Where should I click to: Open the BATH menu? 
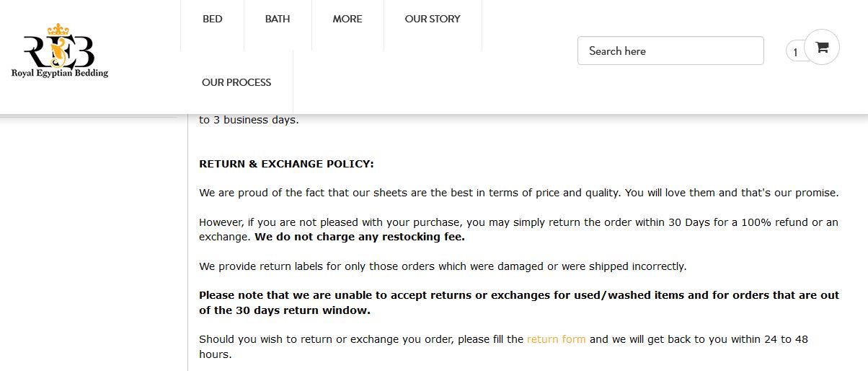(278, 19)
